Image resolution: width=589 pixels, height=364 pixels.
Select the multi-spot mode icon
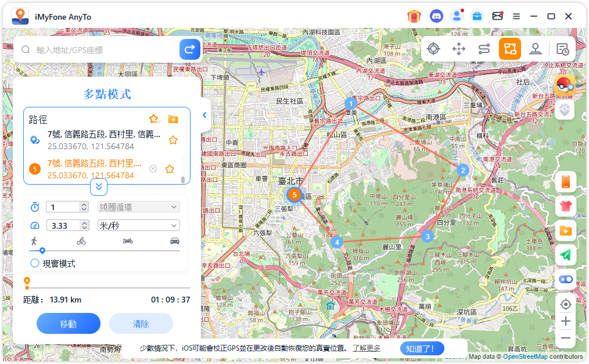point(510,49)
